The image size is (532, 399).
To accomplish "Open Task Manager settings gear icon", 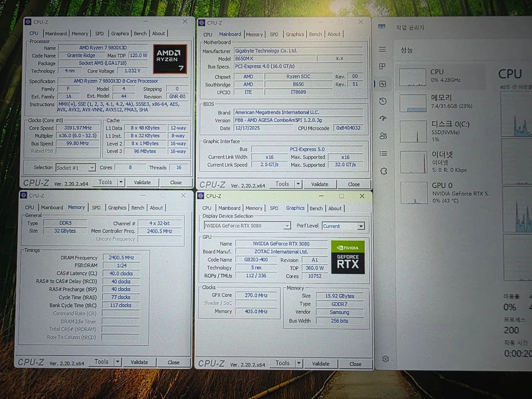I will [385, 359].
